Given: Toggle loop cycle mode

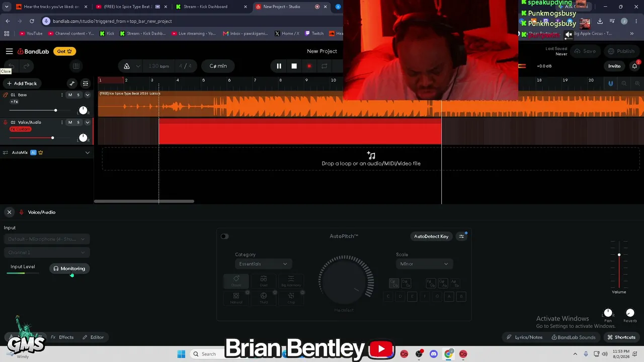Looking at the screenshot, I should point(325,66).
